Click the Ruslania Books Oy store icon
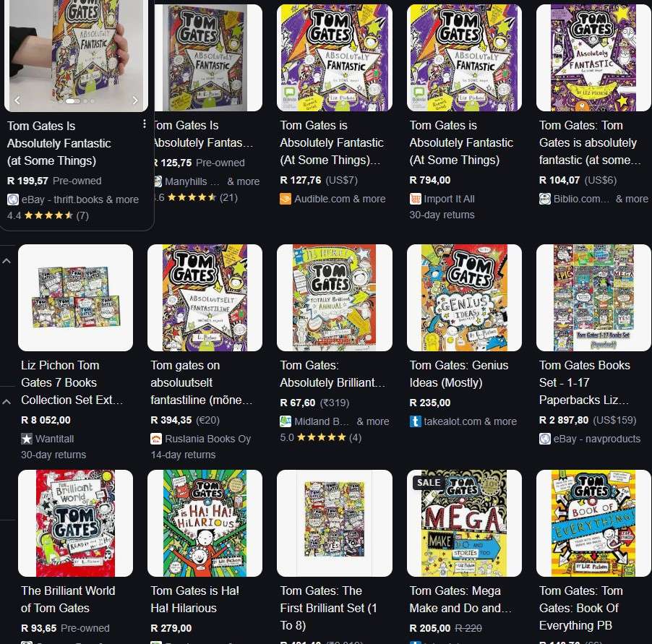652x644 pixels. (x=156, y=439)
